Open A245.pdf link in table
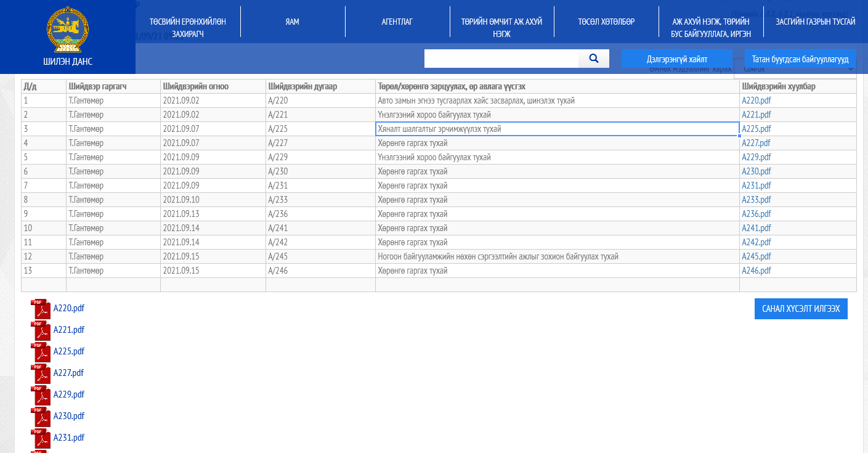This screenshot has height=453, width=868. point(756,256)
